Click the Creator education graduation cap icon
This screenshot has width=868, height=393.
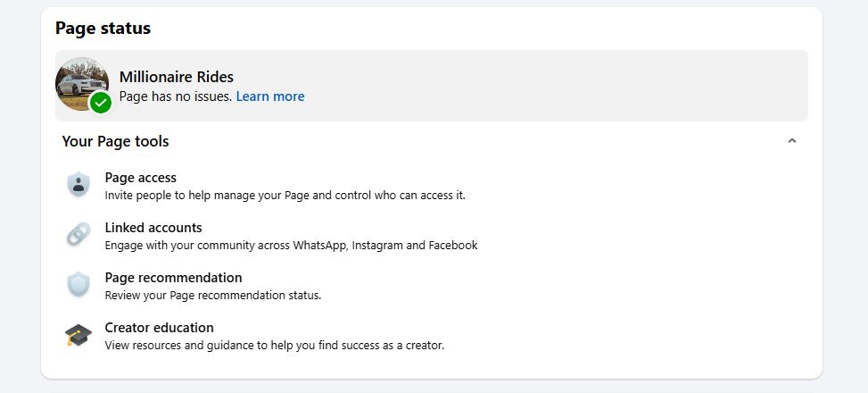[79, 335]
